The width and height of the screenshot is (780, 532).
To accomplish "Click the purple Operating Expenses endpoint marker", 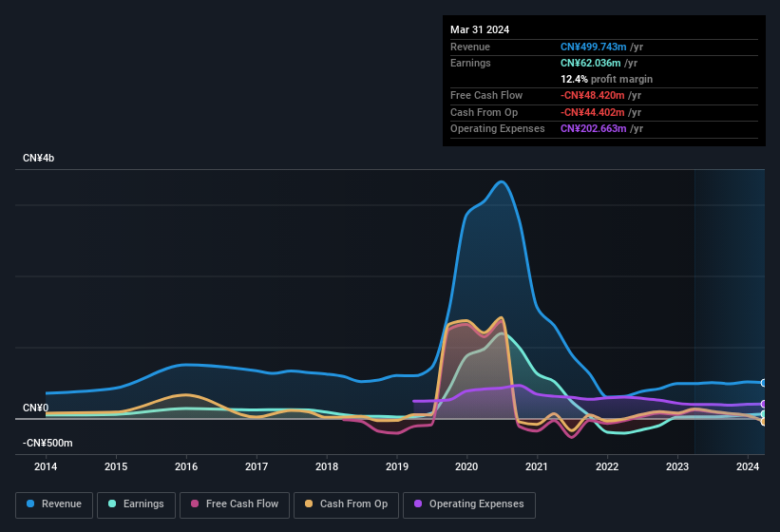I will (764, 404).
